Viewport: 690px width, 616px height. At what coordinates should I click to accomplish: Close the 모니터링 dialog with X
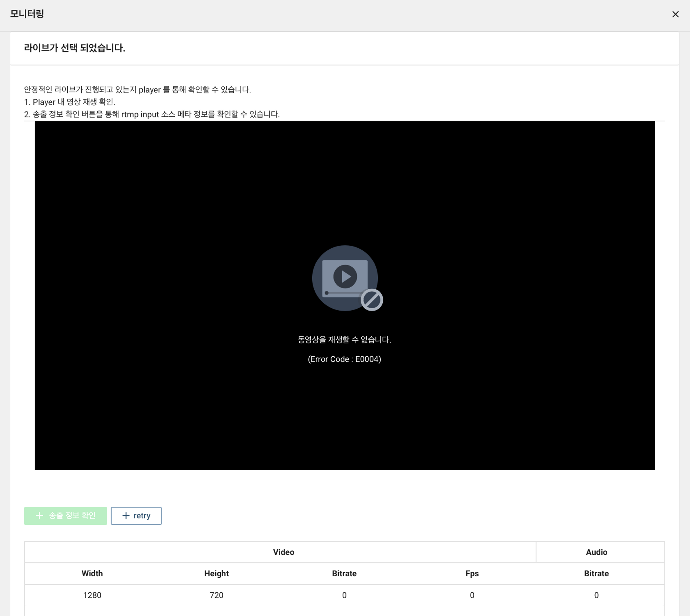(x=675, y=14)
